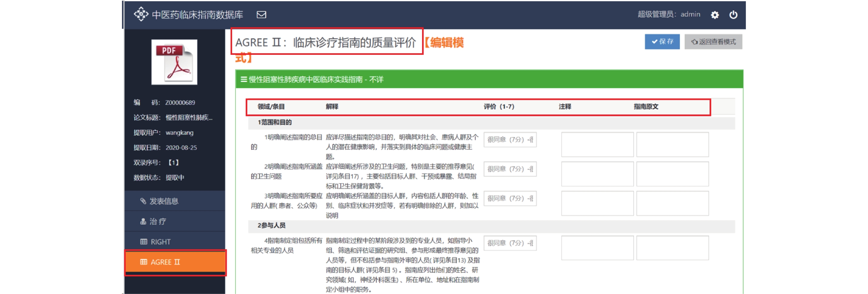Click the 返回查看模式 button
The height and width of the screenshot is (294, 868).
click(713, 42)
